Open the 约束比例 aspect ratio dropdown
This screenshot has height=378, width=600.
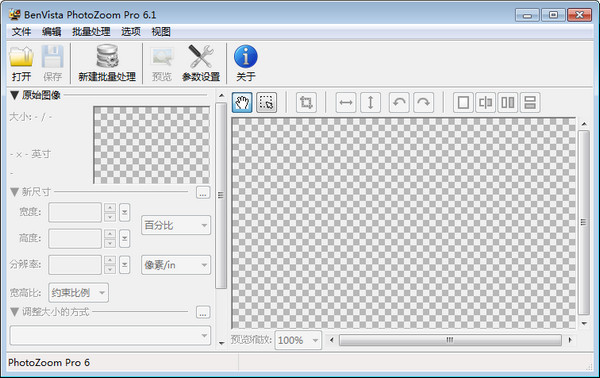(78, 293)
